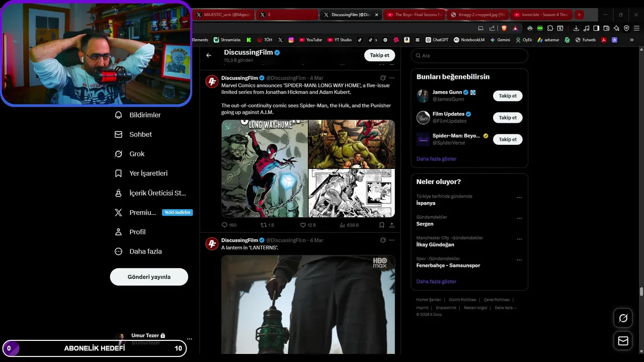644x362 pixels.
Task: Open the black-and-white Punisher artwork
Action: (x=352, y=193)
